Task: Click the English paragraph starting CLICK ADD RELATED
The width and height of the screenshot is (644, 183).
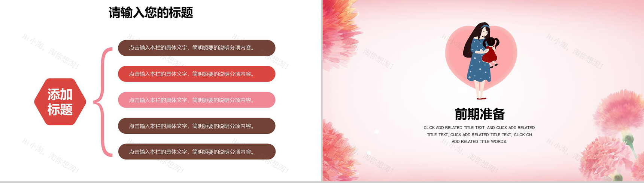Action: tap(479, 134)
